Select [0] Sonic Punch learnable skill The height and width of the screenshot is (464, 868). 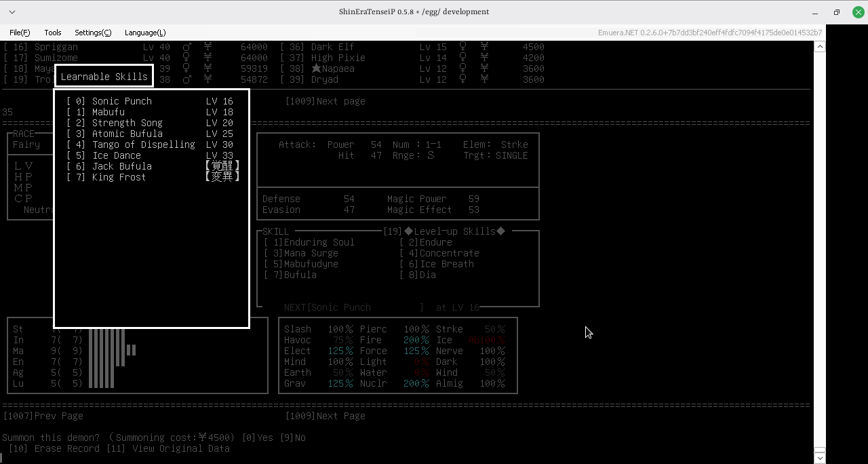pyautogui.click(x=150, y=101)
